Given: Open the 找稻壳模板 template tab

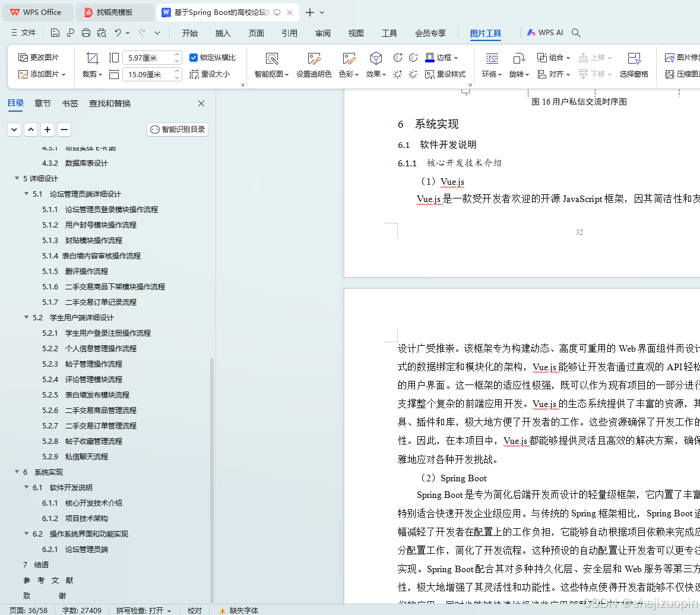Looking at the screenshot, I should 114,12.
